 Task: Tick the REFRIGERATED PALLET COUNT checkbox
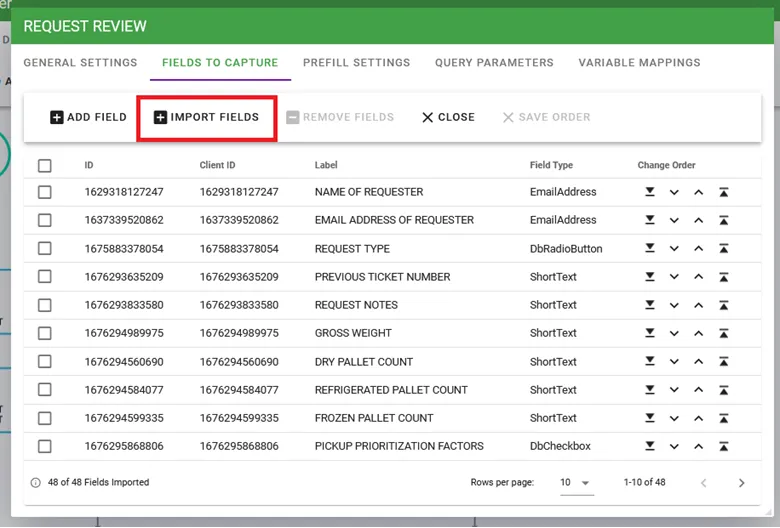coord(45,390)
